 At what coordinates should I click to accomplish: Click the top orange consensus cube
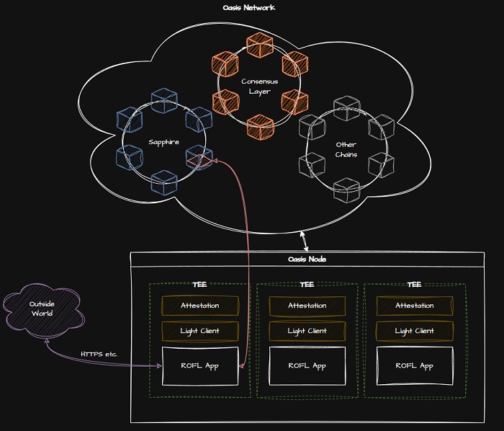click(x=260, y=45)
